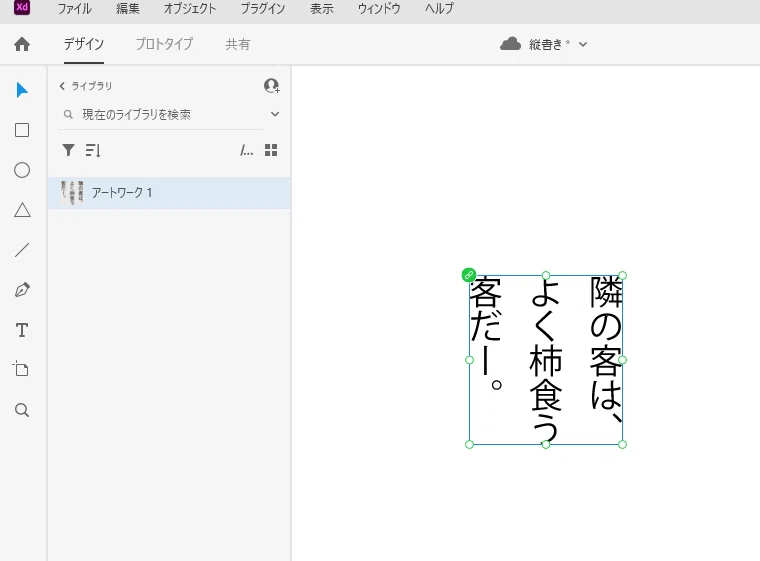This screenshot has height=561, width=760.
Task: Click the path breadcrumb icon beside grid view
Action: coord(246,151)
